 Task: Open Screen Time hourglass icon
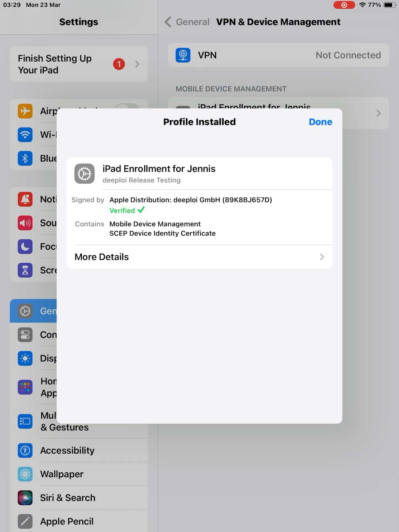pos(25,270)
